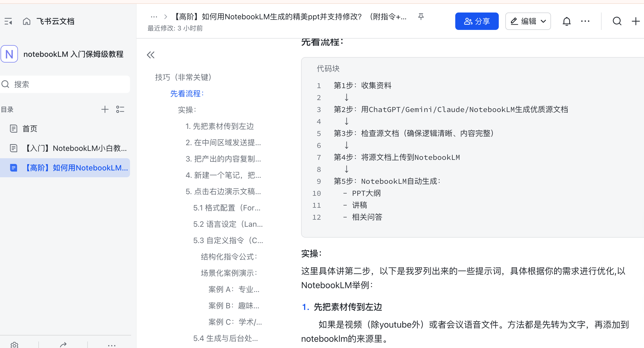
Task: Click the 分享 share button
Action: click(477, 21)
